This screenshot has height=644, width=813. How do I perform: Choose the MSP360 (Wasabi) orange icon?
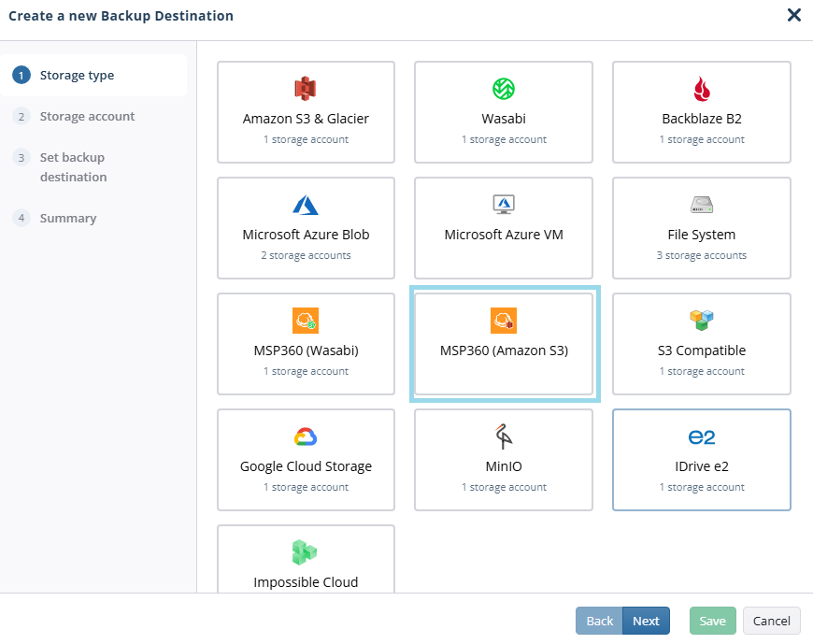coord(306,321)
